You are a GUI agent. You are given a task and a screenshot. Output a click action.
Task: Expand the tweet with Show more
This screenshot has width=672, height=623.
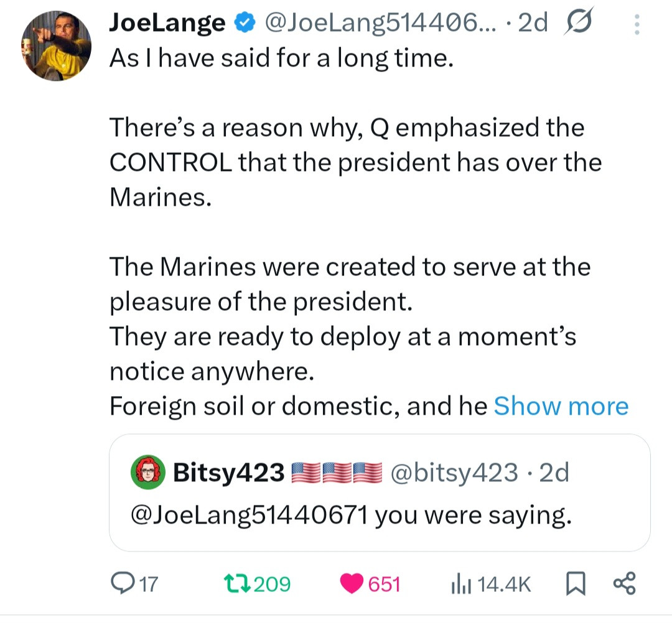561,406
